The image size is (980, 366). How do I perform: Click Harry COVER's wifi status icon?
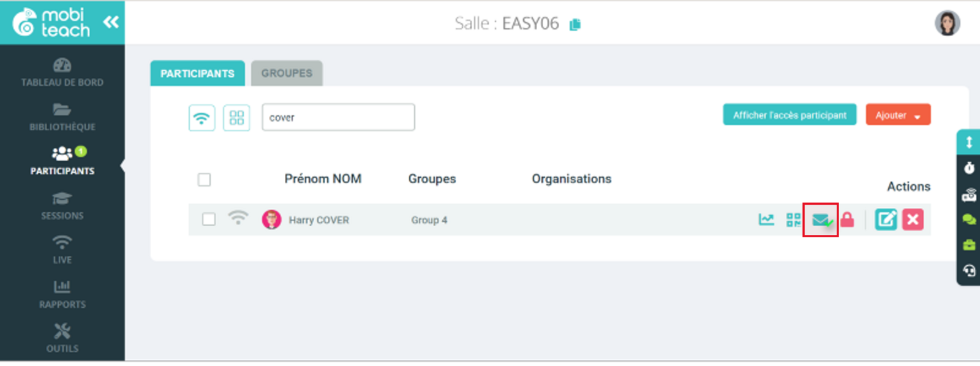pos(238,218)
